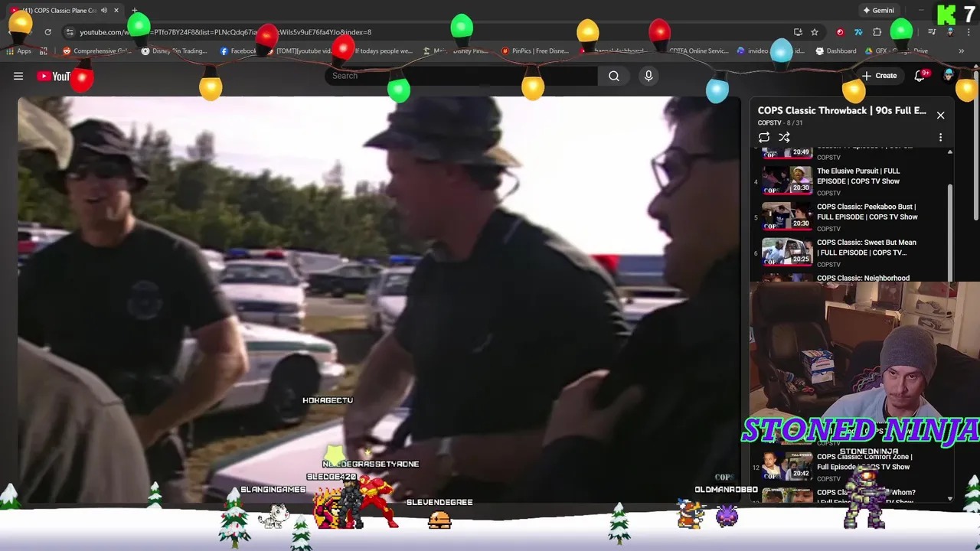The height and width of the screenshot is (551, 980).
Task: Play COPS Classic: Sweet But Mean item
Action: point(850,251)
